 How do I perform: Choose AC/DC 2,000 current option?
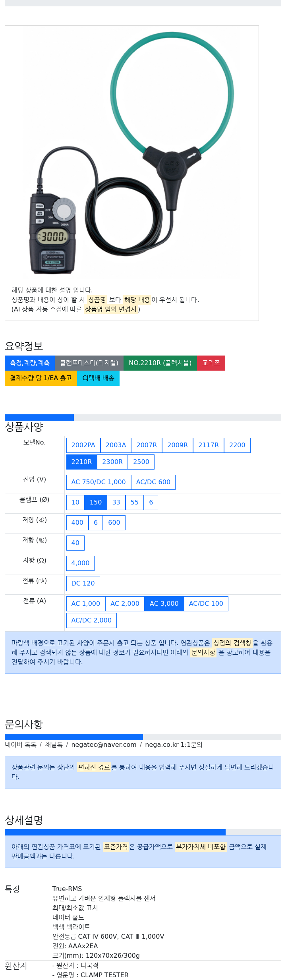[91, 620]
